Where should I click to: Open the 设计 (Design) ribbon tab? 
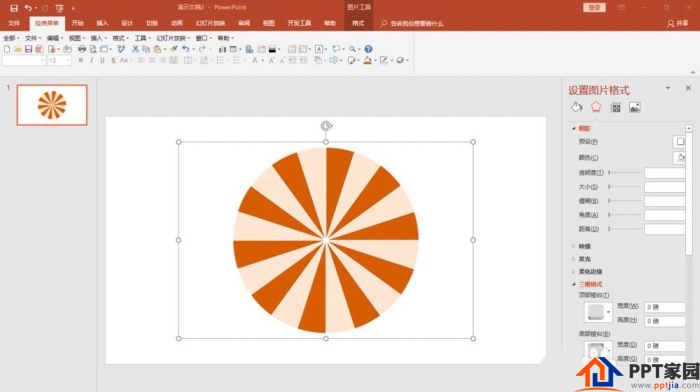(x=127, y=23)
